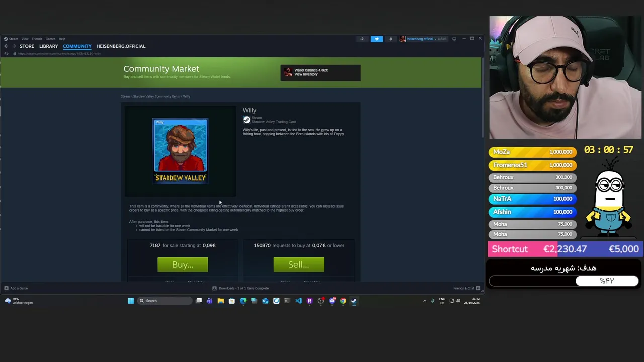The height and width of the screenshot is (362, 644).
Task: Click the Steam trading card type icon
Action: coord(246,120)
